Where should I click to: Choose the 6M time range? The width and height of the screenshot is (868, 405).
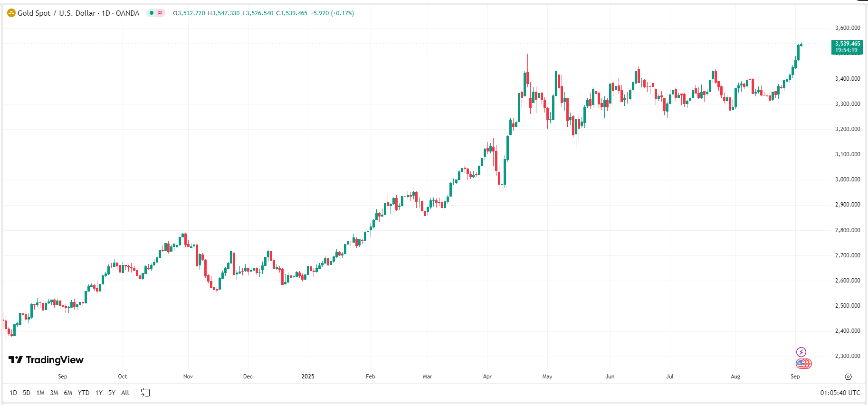pyautogui.click(x=68, y=393)
